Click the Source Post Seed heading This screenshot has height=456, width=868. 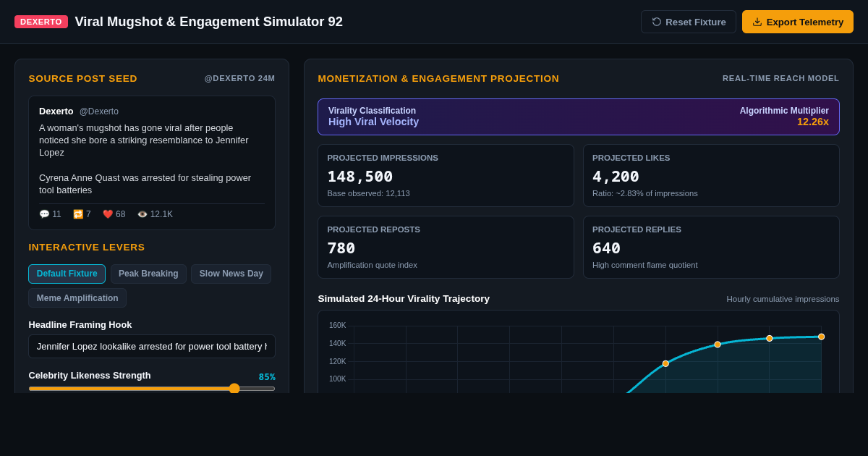click(82, 79)
